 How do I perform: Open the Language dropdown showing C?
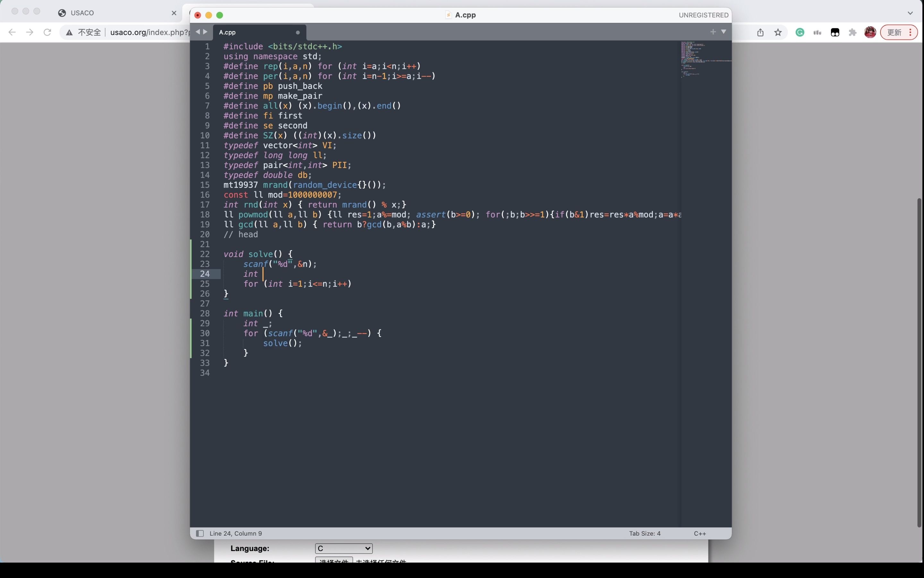point(344,548)
